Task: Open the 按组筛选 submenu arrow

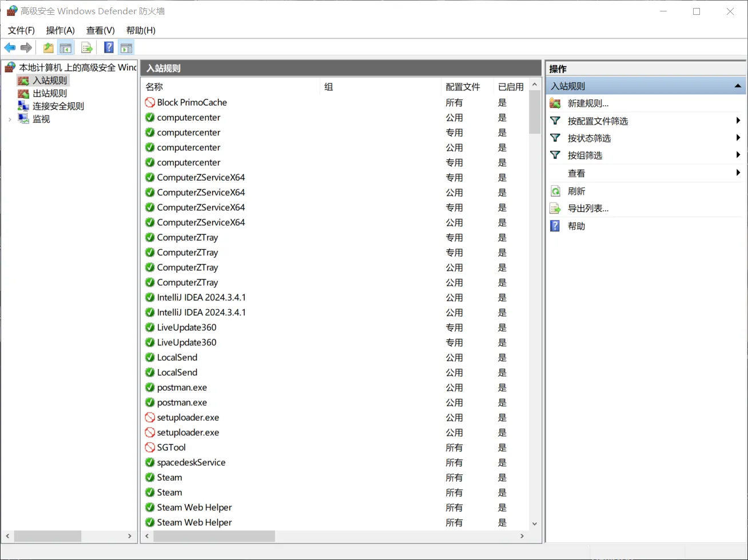Action: pos(738,155)
